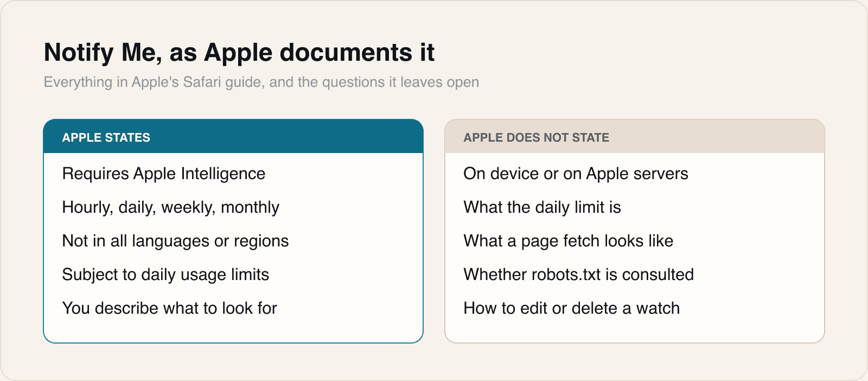This screenshot has height=381, width=868.
Task: Click "What a page fetch looks like"
Action: [x=568, y=241]
